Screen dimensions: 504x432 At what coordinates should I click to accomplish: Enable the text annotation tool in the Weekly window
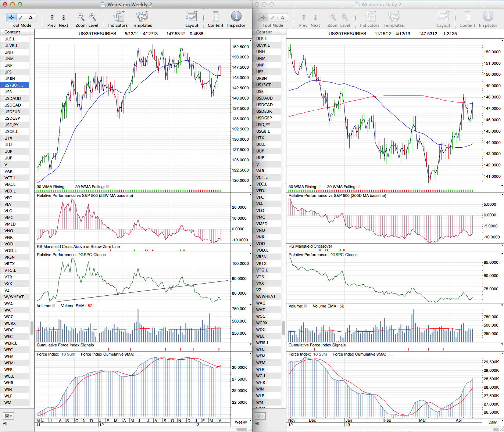pyautogui.click(x=31, y=18)
